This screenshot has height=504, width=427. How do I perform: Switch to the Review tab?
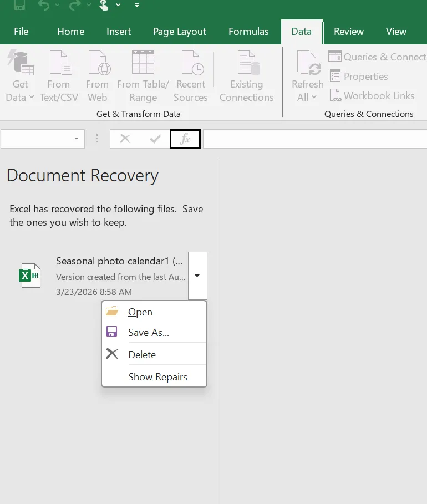pos(349,32)
